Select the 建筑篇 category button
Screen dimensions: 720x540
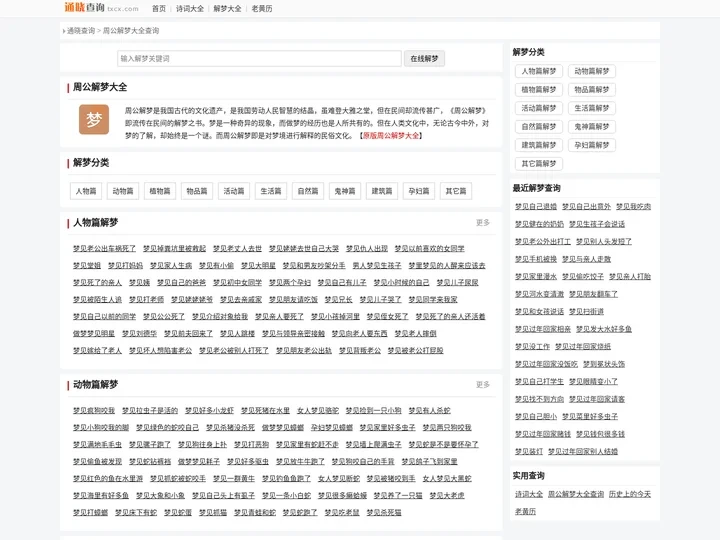382,191
